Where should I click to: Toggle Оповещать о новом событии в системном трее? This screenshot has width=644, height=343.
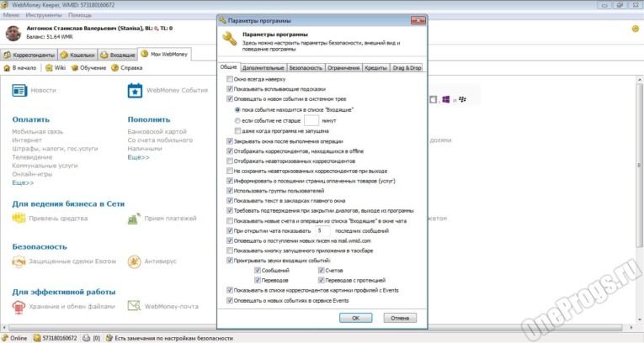point(230,99)
